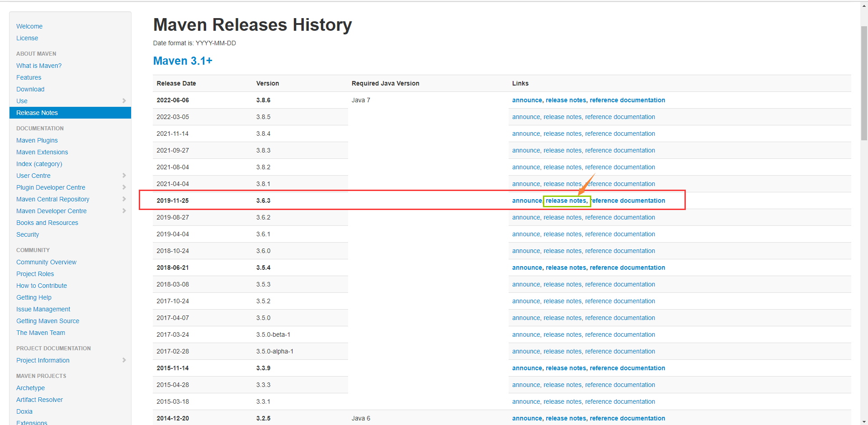Open Project Roles page
This screenshot has height=425, width=868.
pos(35,274)
